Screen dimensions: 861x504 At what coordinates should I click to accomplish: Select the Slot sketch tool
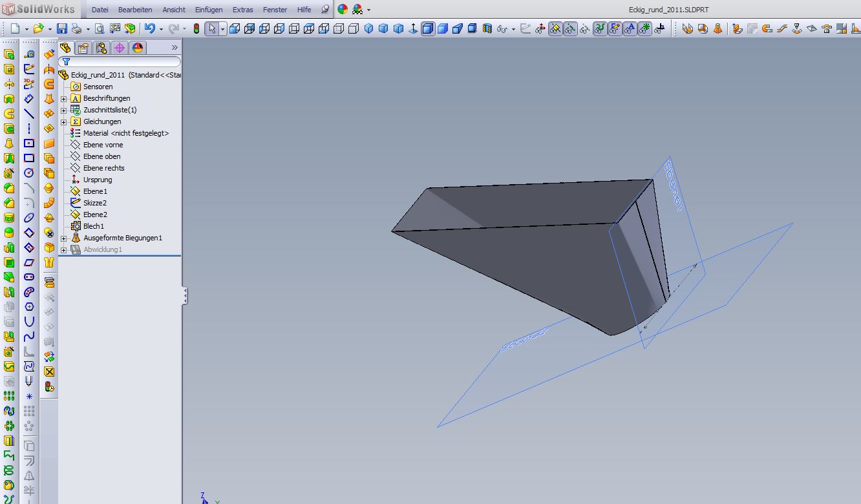coord(29,277)
